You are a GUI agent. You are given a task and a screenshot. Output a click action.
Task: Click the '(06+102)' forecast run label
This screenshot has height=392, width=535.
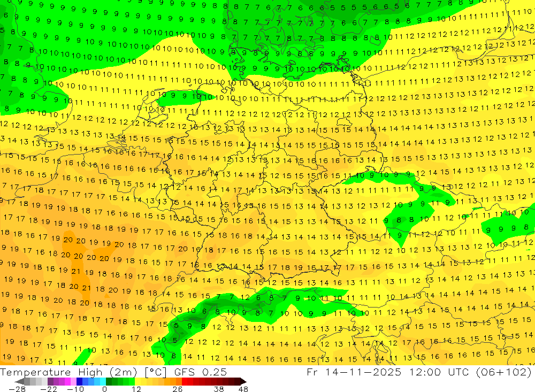[504, 372]
